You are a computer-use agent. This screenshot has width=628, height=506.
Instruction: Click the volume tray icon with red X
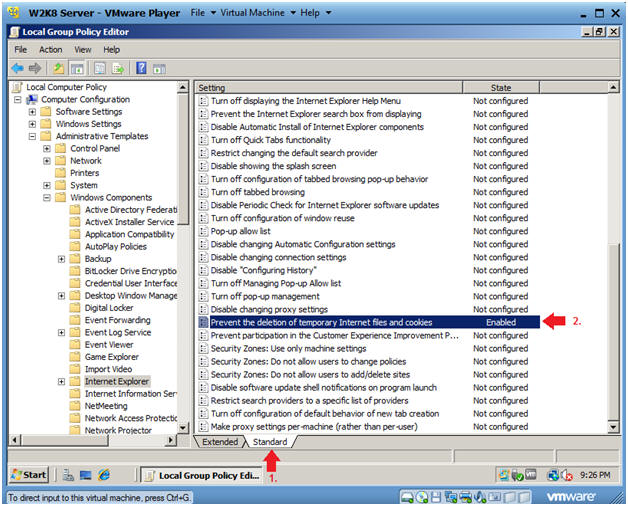click(567, 475)
